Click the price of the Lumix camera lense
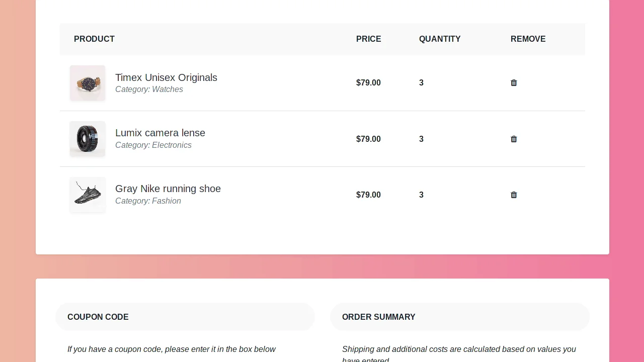 368,139
